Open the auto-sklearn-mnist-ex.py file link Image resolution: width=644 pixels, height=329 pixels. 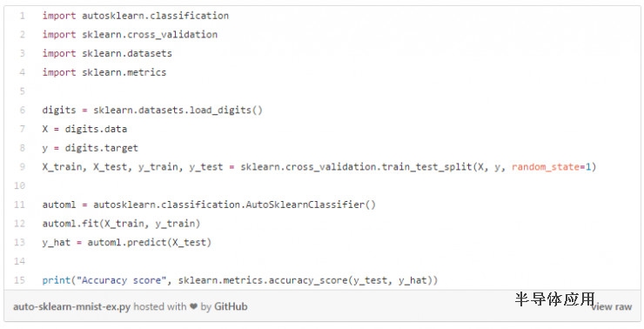pos(71,307)
